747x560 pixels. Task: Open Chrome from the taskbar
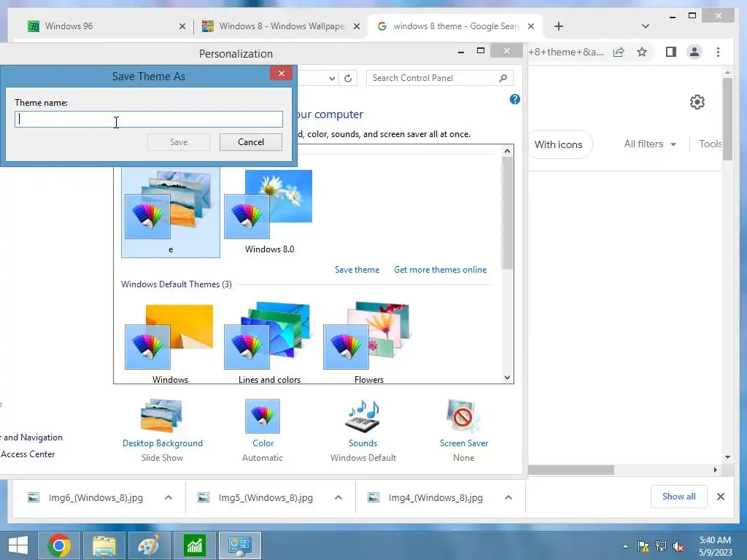pos(59,545)
